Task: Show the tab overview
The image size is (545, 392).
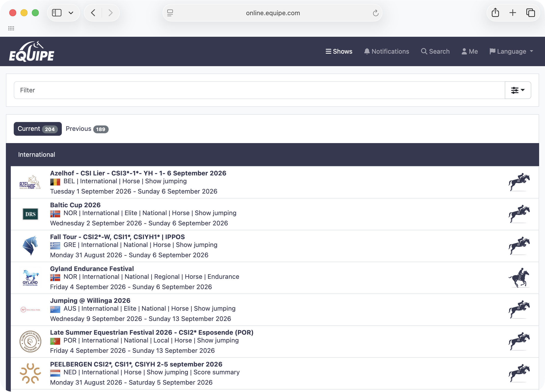Action: pos(530,13)
